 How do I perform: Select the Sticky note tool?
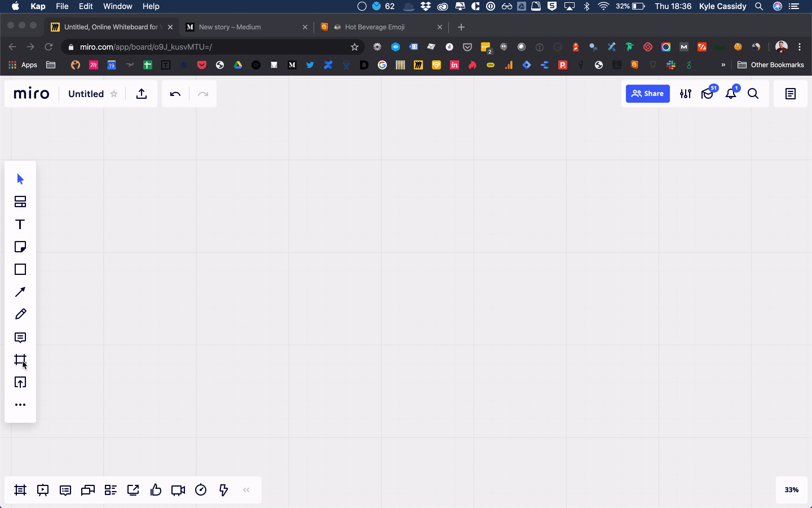[x=20, y=247]
